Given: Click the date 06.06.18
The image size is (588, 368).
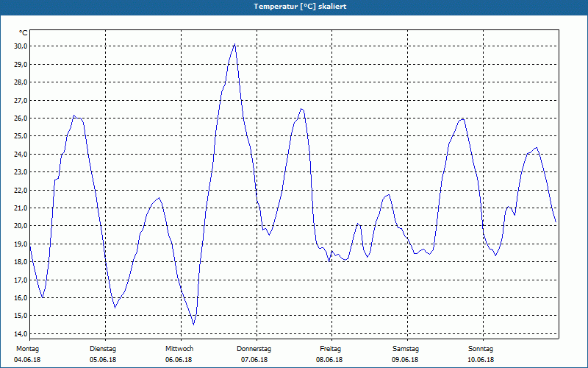Looking at the screenshot, I should [x=179, y=360].
